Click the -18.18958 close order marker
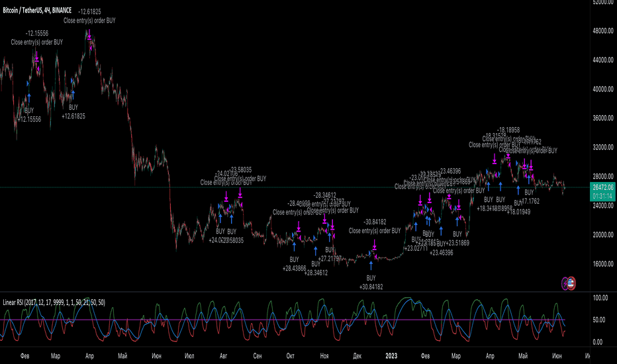The height and width of the screenshot is (364, 617). tap(508, 154)
